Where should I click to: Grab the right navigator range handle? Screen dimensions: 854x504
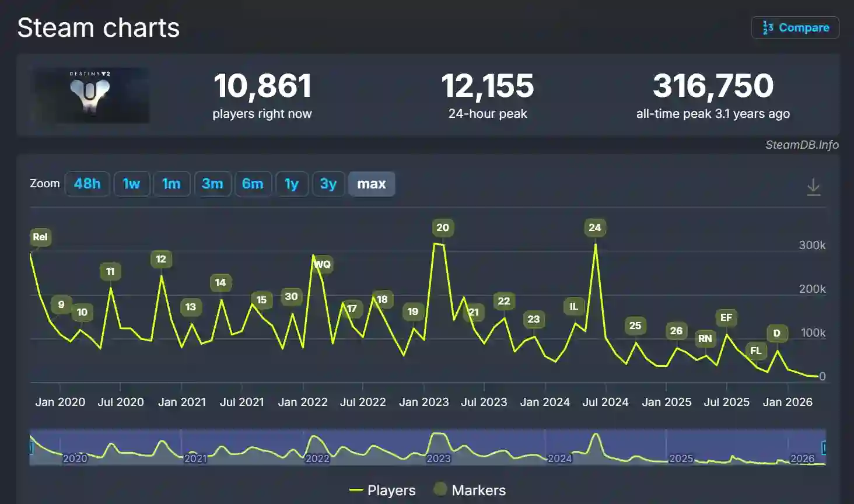pyautogui.click(x=824, y=447)
